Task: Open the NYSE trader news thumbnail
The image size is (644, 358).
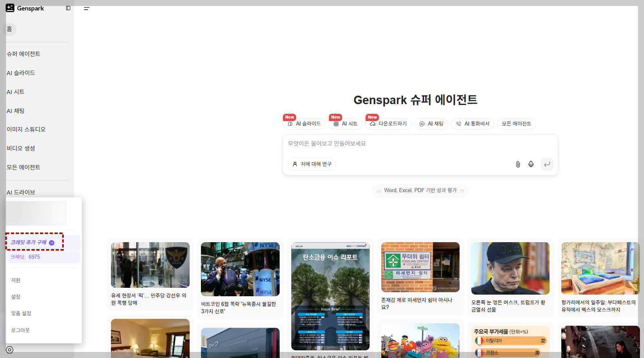Action: 240,269
